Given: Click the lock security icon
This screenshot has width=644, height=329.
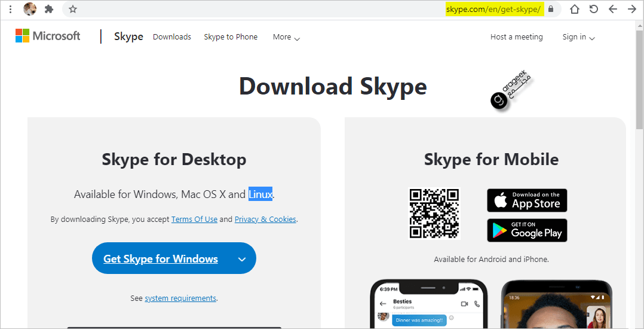Looking at the screenshot, I should click(551, 9).
